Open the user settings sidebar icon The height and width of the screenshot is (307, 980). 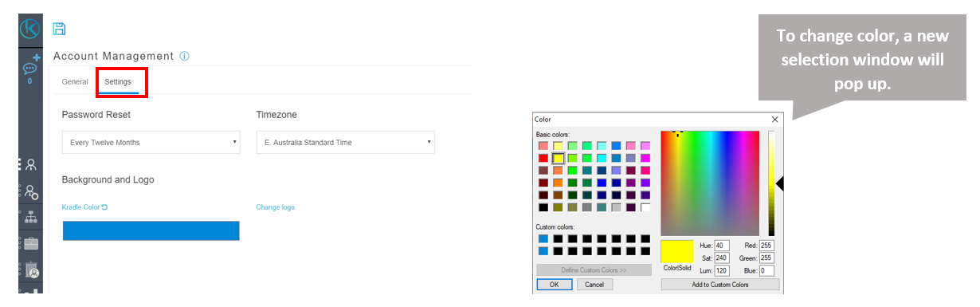(31, 191)
